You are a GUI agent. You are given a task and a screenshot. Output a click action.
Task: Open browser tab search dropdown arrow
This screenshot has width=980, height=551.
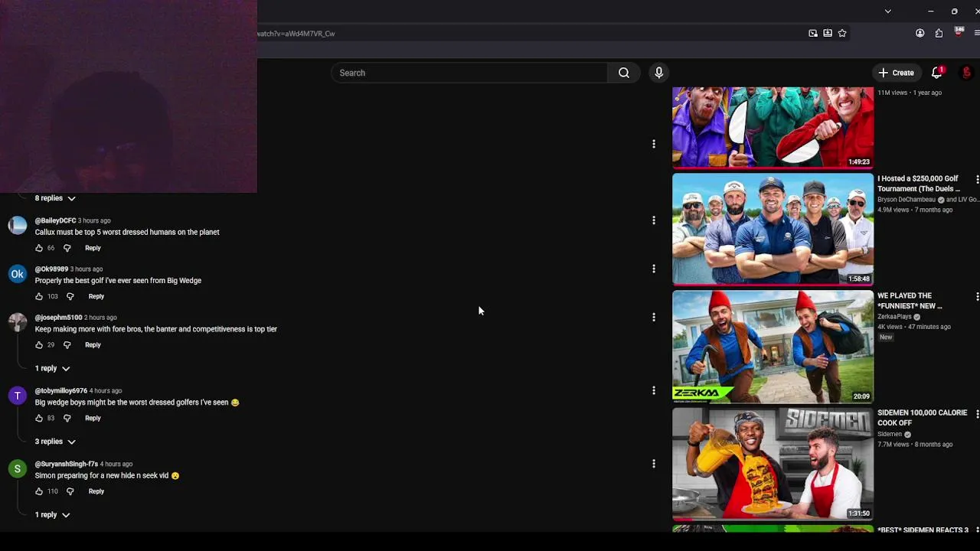point(887,11)
